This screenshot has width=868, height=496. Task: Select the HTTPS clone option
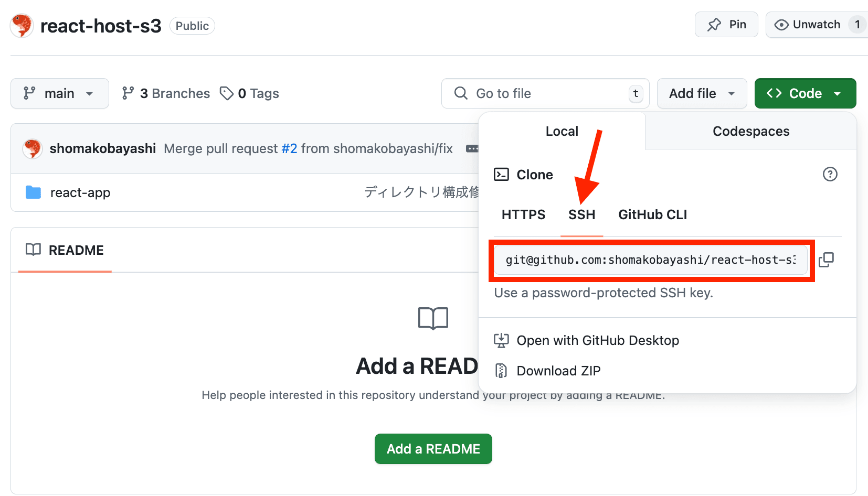click(523, 214)
